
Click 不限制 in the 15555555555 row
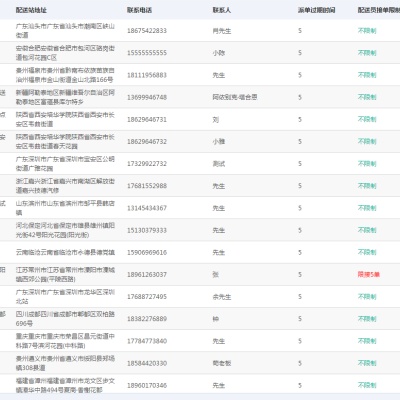pyautogui.click(x=367, y=53)
